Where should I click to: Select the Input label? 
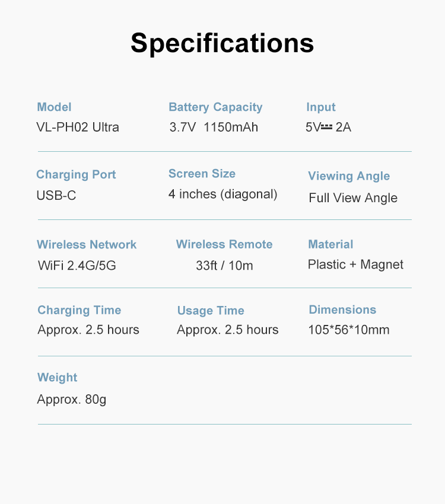[x=320, y=107]
